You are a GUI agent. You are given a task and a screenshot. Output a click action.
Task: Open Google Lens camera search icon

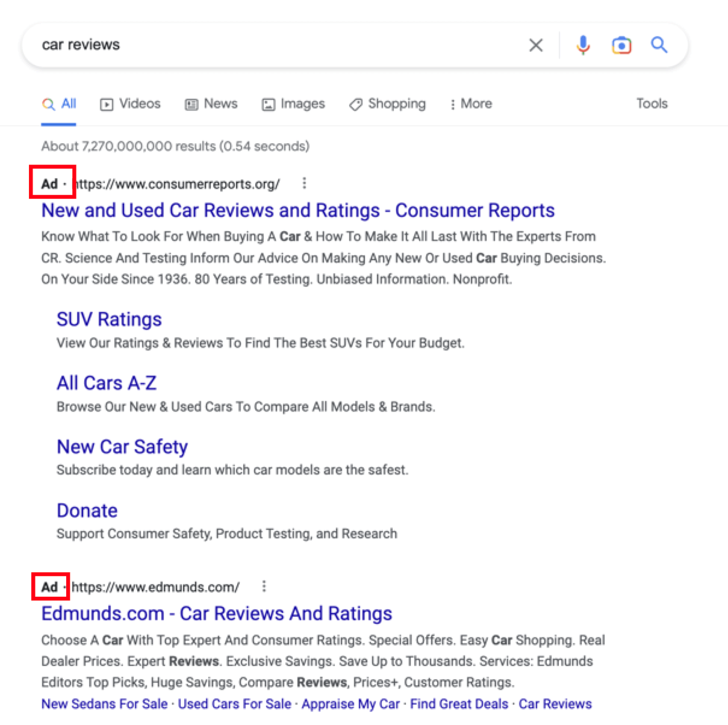click(621, 45)
